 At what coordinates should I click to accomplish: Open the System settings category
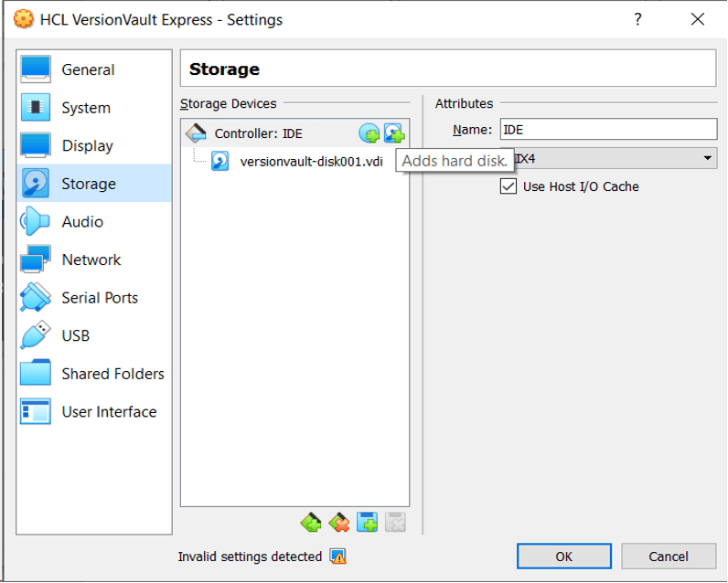coord(94,108)
